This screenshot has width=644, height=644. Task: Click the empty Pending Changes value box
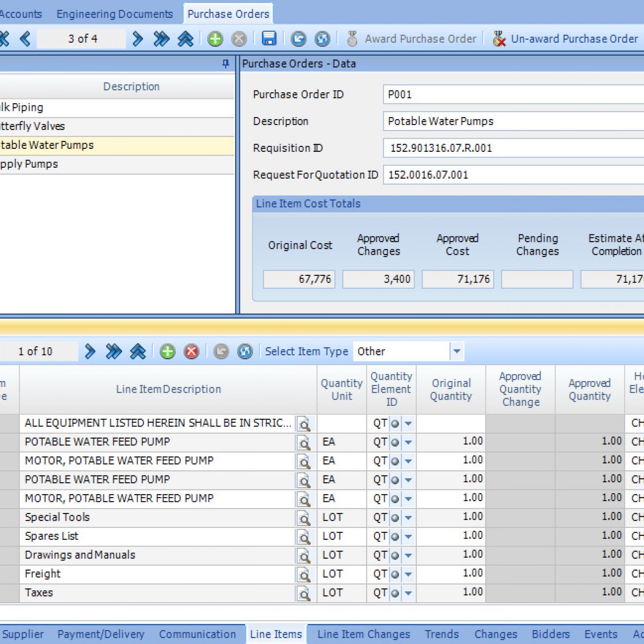537,279
